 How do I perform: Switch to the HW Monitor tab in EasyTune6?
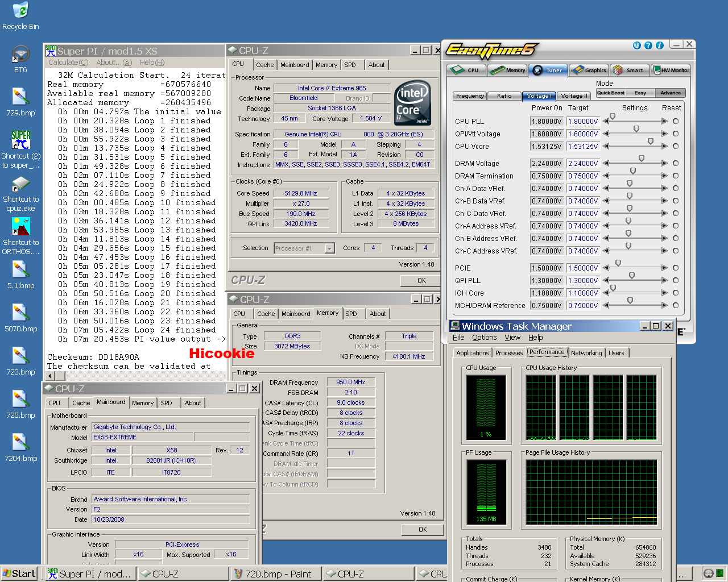pos(671,70)
